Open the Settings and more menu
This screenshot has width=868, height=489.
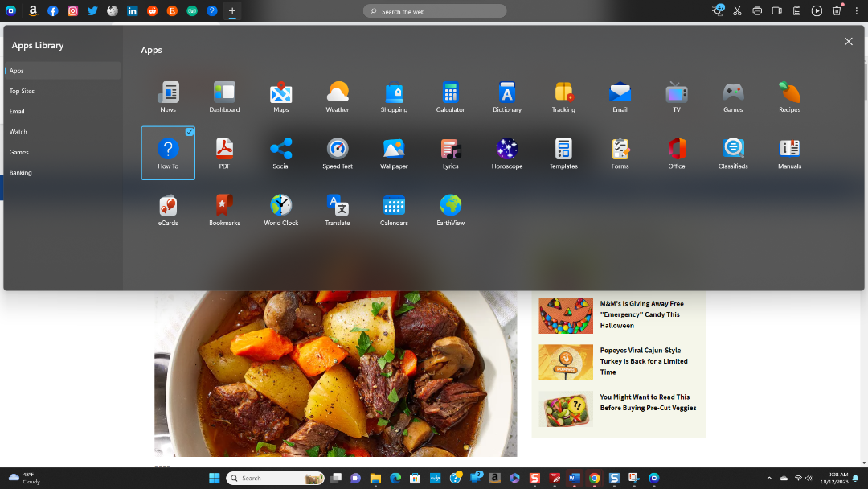[856, 11]
